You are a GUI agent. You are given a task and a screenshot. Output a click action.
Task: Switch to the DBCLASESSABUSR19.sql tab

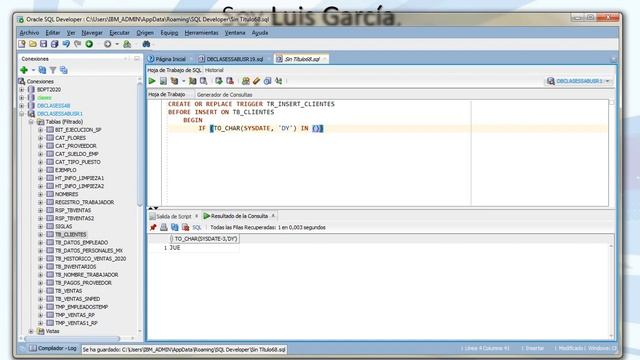pos(235,59)
